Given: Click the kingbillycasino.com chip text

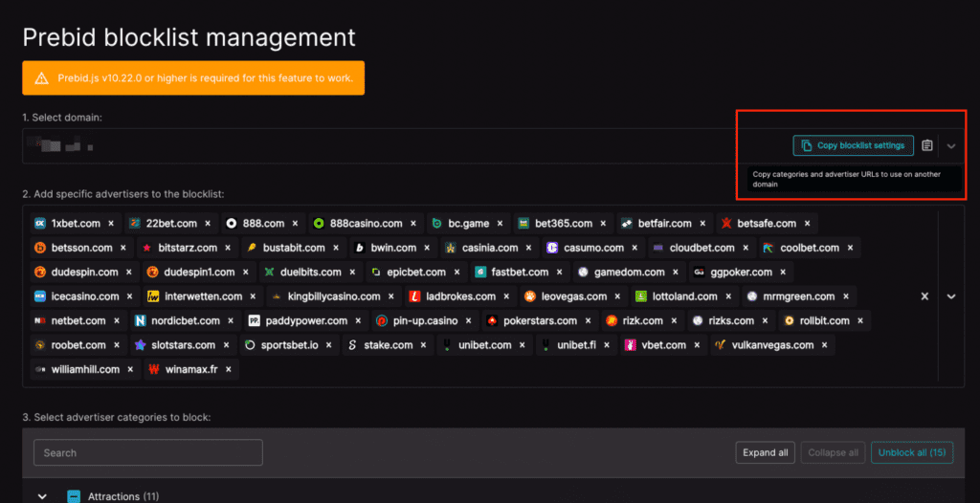Looking at the screenshot, I should pos(334,296).
